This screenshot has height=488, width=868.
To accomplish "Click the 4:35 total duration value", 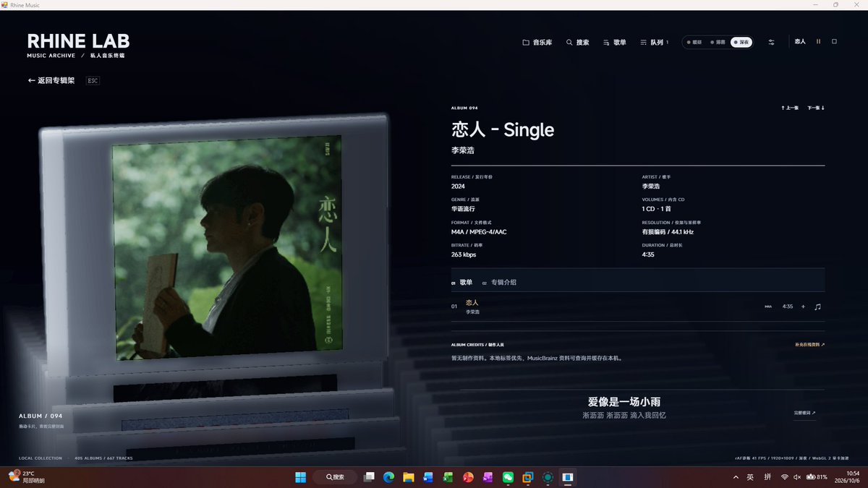I will tap(649, 254).
